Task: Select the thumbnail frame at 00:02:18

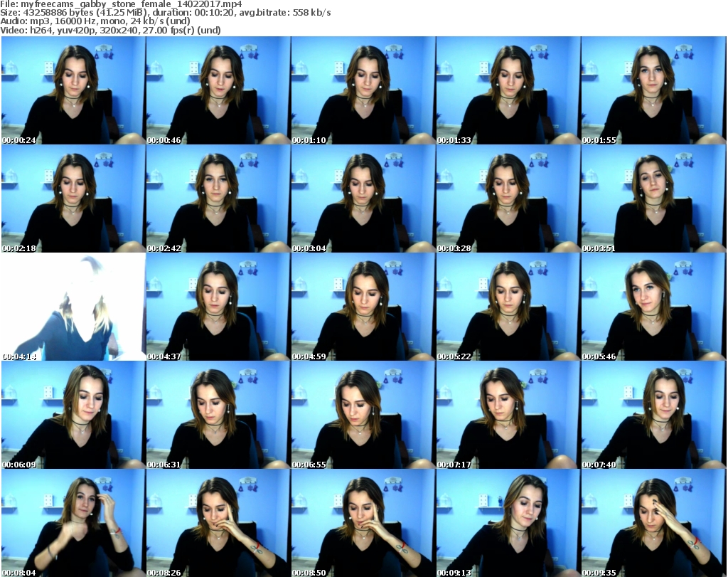Action: (x=73, y=198)
